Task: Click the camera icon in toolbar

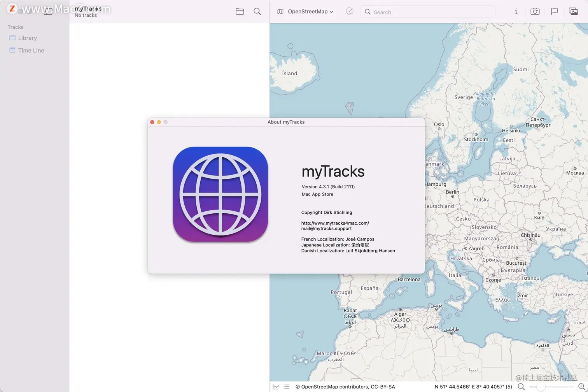Action: tap(535, 12)
